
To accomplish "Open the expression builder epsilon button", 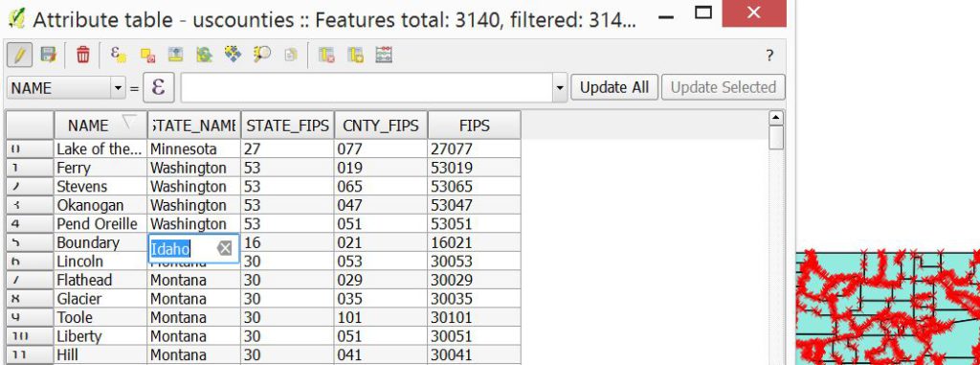I will pos(159,87).
